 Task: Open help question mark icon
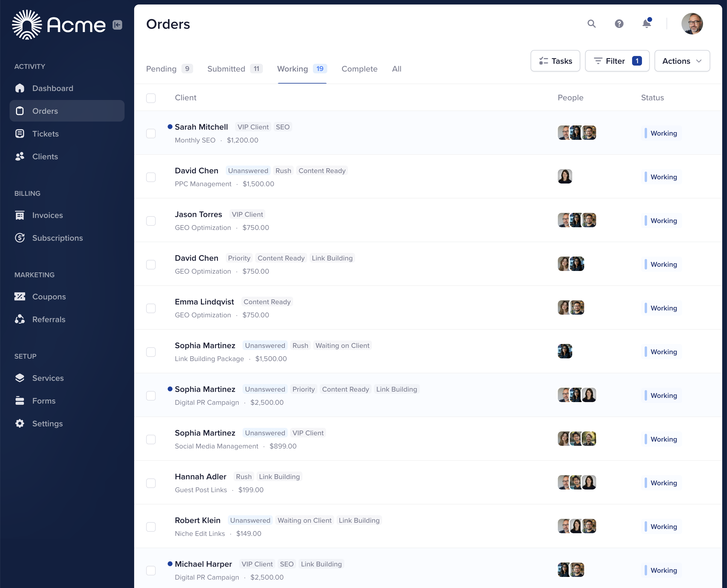[x=619, y=24]
